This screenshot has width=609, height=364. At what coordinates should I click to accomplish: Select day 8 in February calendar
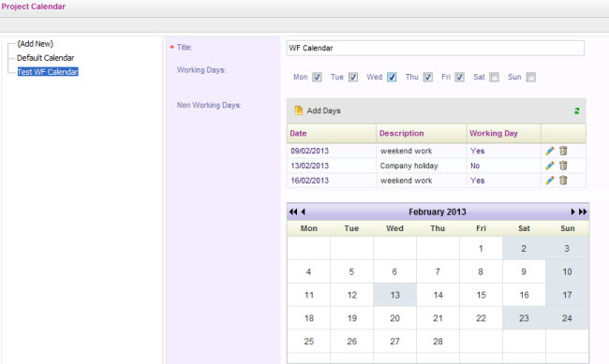481,271
